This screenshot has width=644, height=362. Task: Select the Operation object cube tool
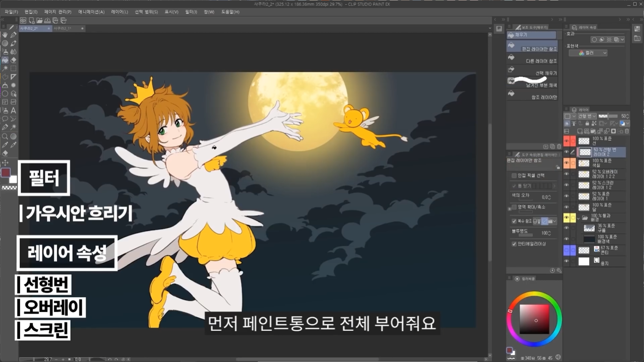pyautogui.click(x=13, y=93)
